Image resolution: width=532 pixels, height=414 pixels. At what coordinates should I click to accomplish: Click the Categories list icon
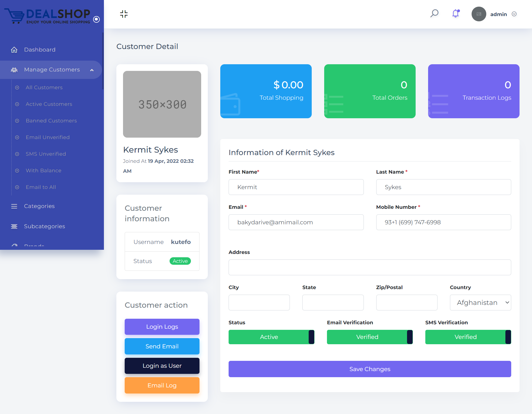click(14, 206)
